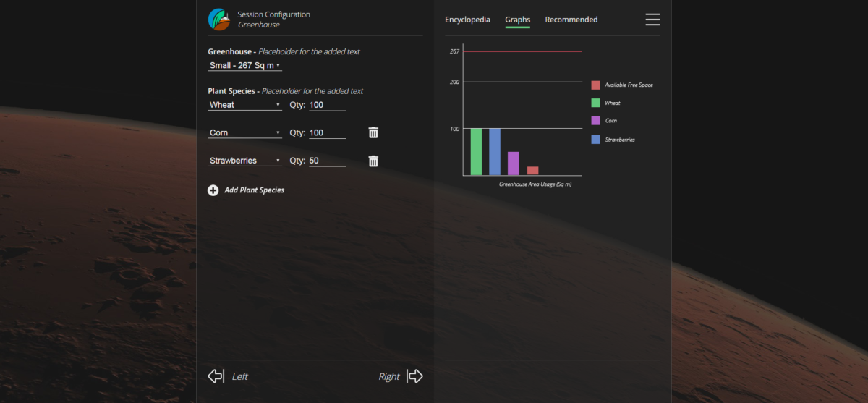Switch to the Encyclopedia tab
Screen dimensions: 868x403
[x=467, y=20]
